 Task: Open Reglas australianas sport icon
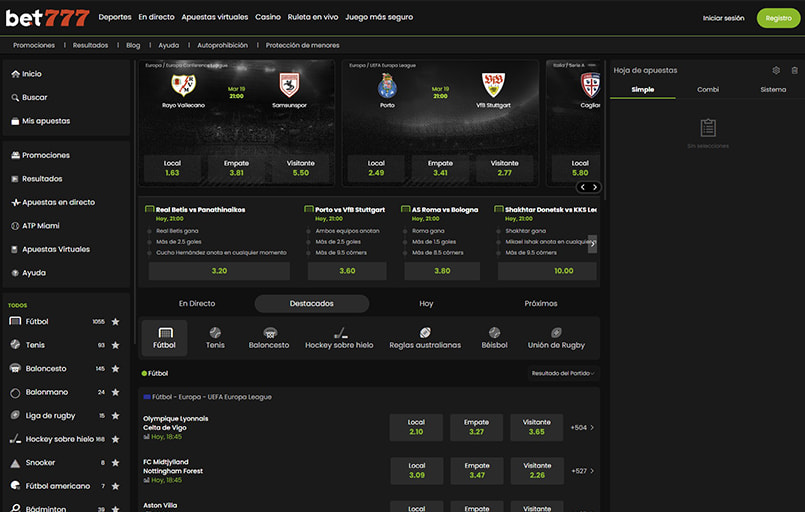pos(425,337)
